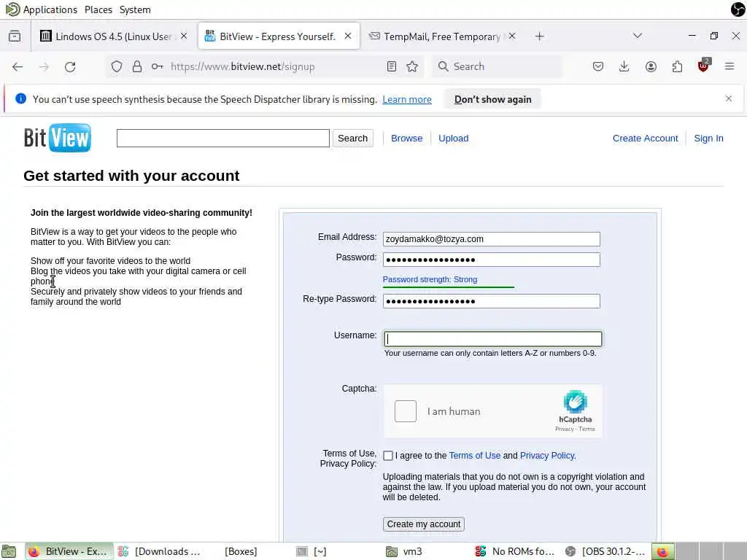Close the Lindows OS 4.5 tab
This screenshot has width=747, height=560.
pyautogui.click(x=184, y=36)
